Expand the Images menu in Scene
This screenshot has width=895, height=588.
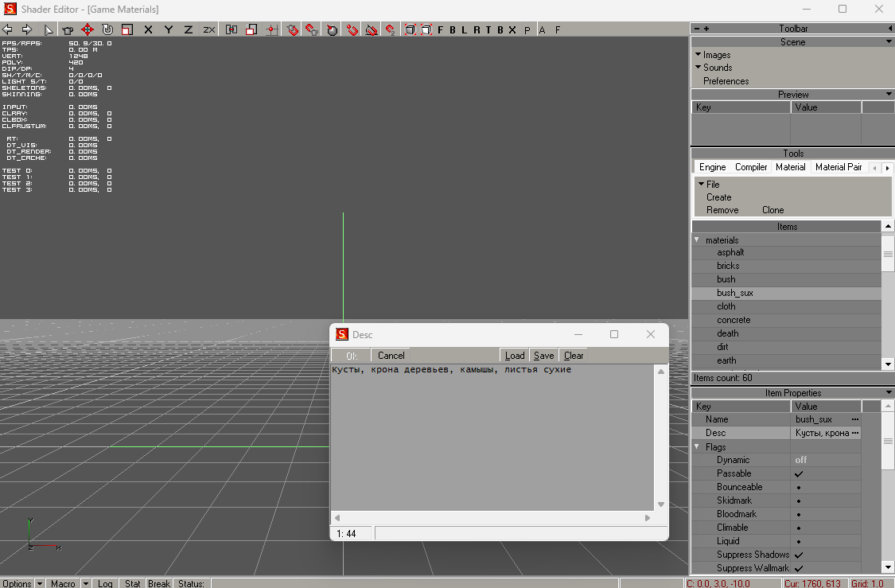point(713,55)
